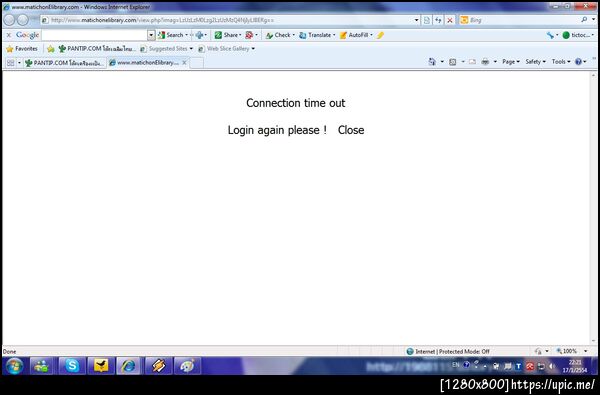Open a blank new tab
The image size is (600, 395).
197,62
